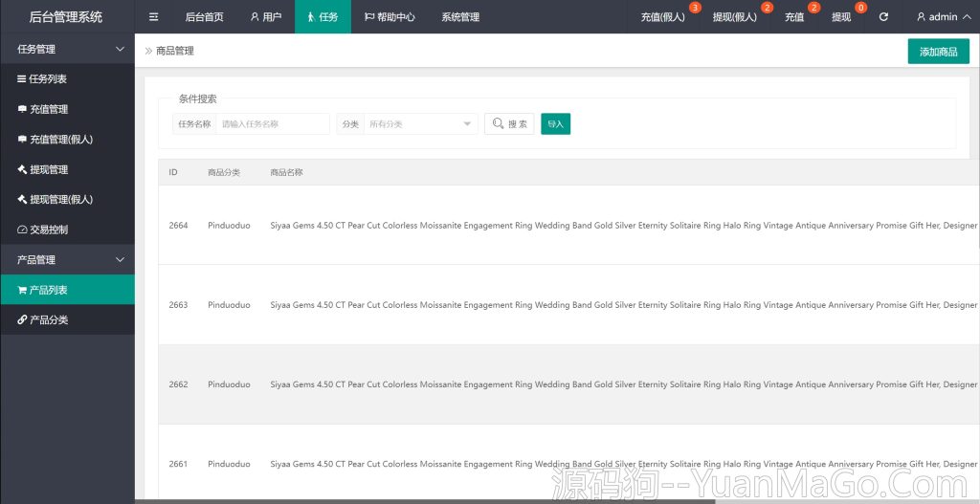This screenshot has width=980, height=504.
Task: Click the magnifier search button
Action: (x=509, y=124)
